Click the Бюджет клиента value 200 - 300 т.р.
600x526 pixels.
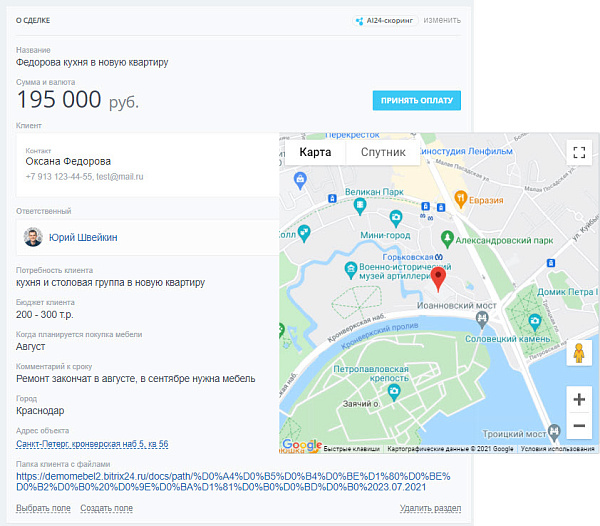pos(44,315)
